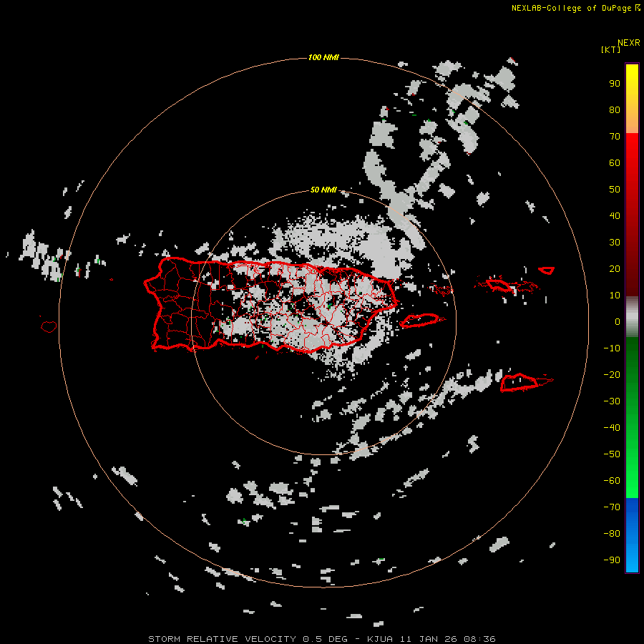Viewport: 644px width, 644px height.
Task: Click the NEXR label above the color scale
Action: (x=629, y=43)
